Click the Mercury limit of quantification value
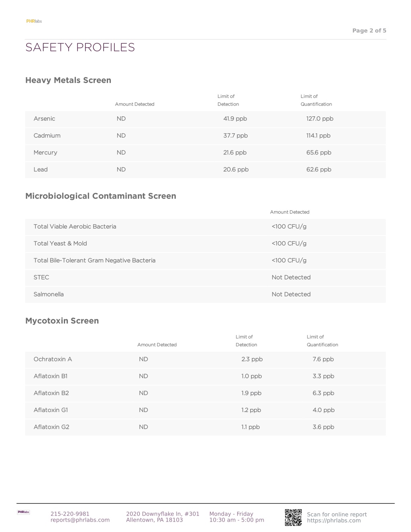This screenshot has width=411, height=532. click(x=319, y=152)
